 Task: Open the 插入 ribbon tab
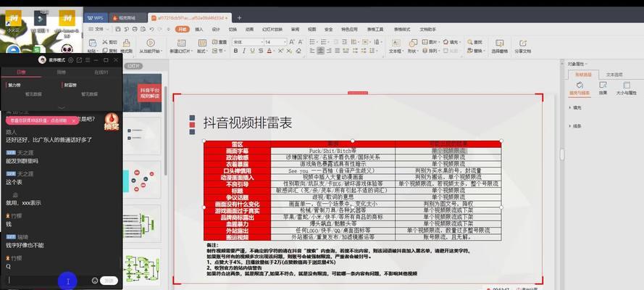[198, 29]
